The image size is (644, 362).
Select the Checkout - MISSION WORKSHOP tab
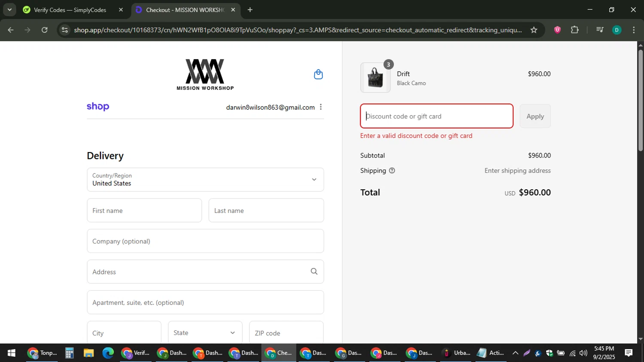tap(185, 9)
